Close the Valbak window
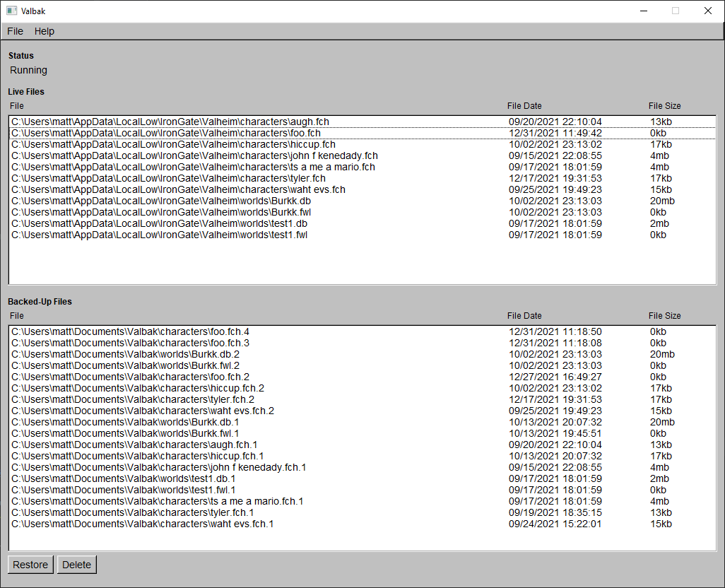This screenshot has height=588, width=725. (708, 11)
